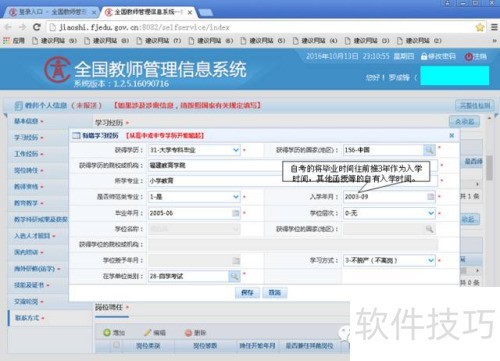500x361 pixels.
Task: Open the 学习方式 dropdown
Action: point(390,260)
